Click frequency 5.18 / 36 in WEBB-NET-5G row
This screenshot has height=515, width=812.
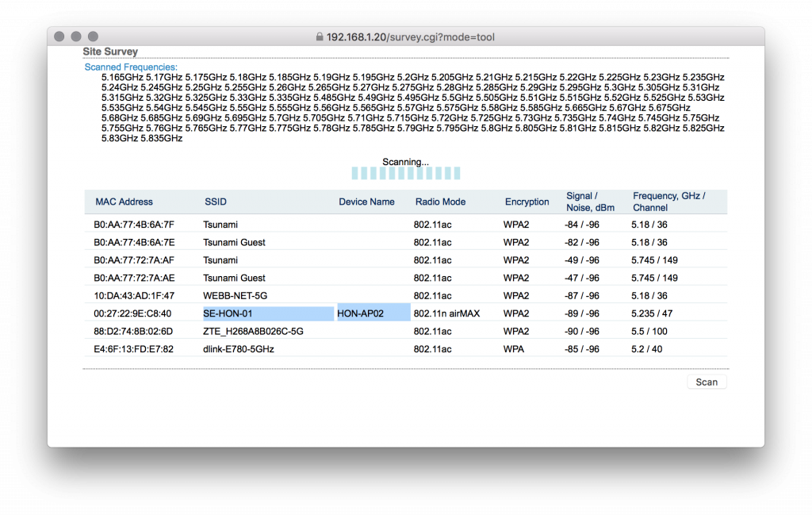click(x=649, y=295)
